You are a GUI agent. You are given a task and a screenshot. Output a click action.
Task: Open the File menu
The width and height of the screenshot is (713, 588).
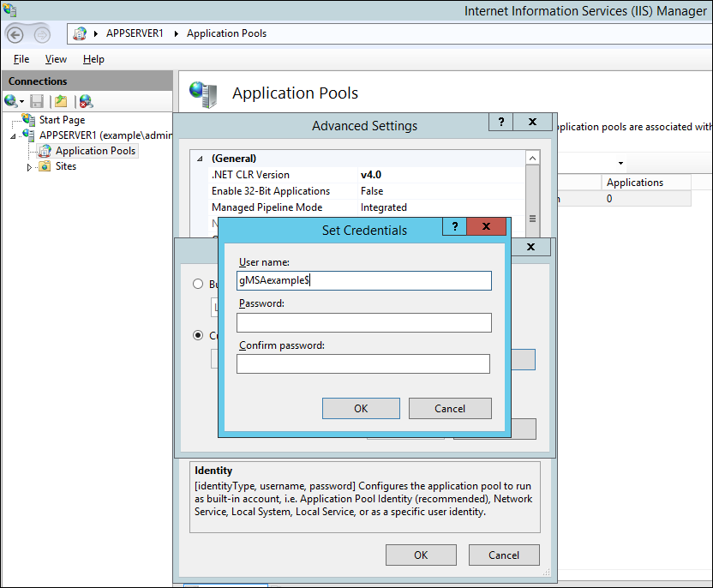[21, 58]
